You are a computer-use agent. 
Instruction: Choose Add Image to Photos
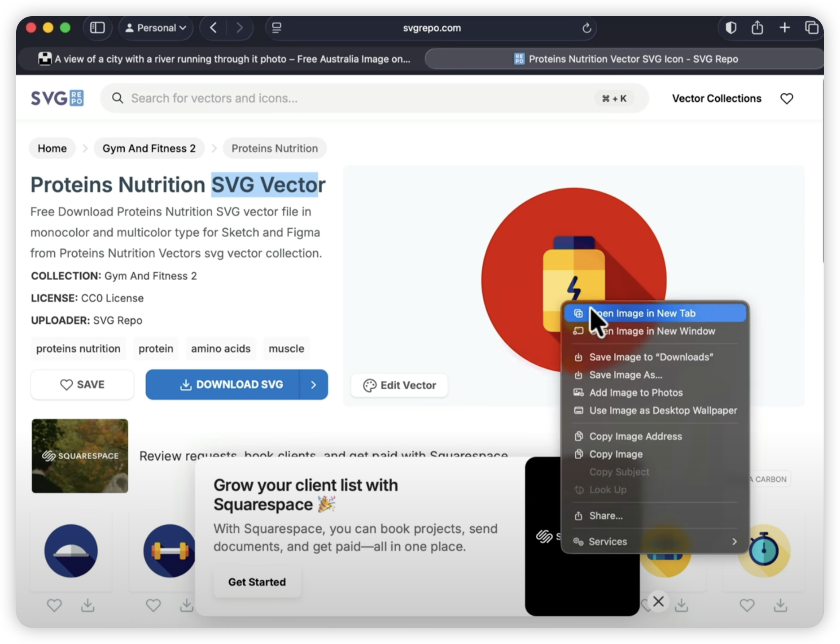pos(655,392)
